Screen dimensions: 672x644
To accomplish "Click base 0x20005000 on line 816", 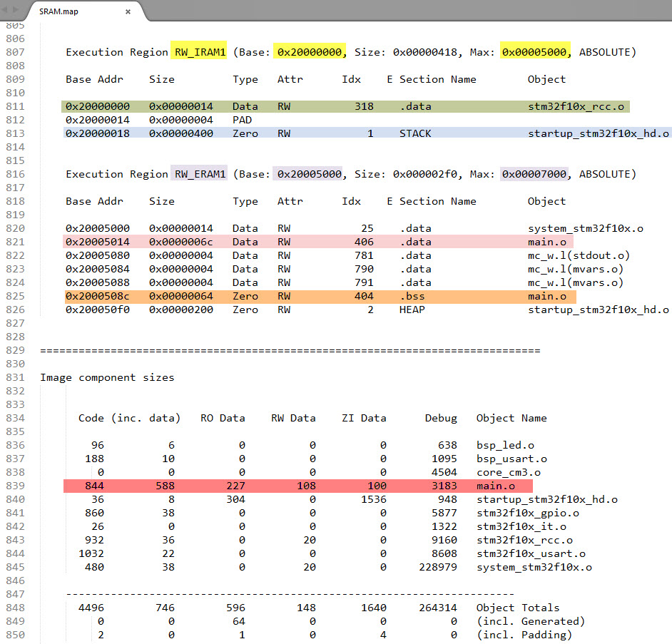I will pyautogui.click(x=310, y=175).
